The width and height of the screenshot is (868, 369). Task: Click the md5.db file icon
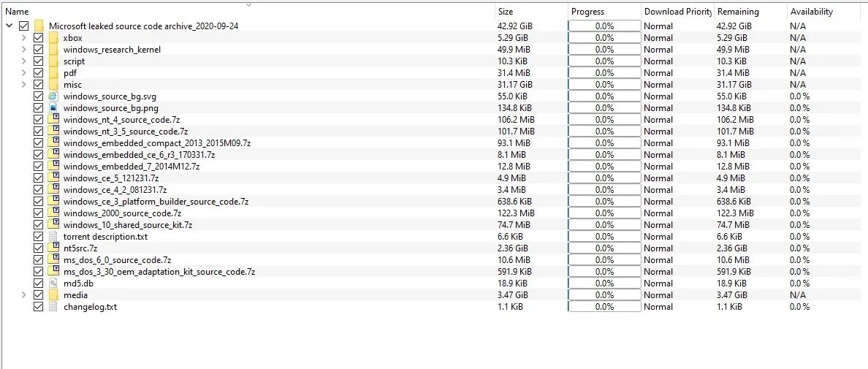[x=53, y=284]
